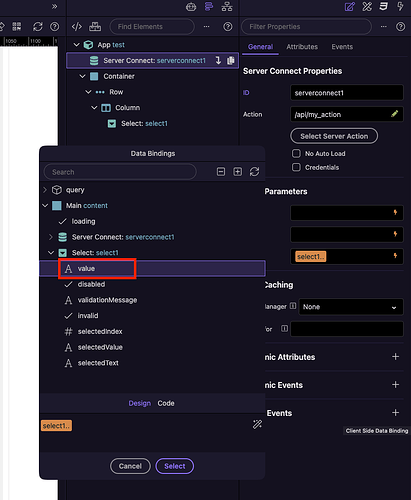Toggle code view angle brackets icon
The height and width of the screenshot is (500, 411).
point(77,27)
